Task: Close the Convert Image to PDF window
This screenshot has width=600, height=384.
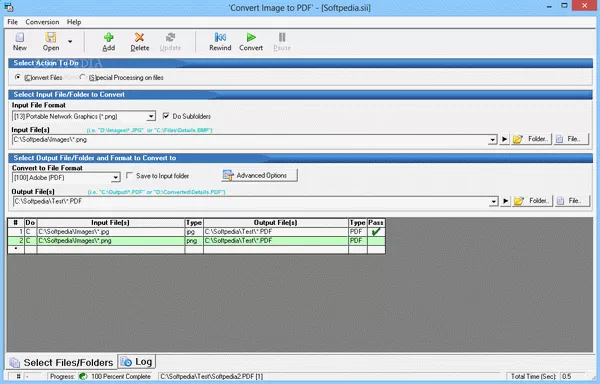Action: (585, 5)
